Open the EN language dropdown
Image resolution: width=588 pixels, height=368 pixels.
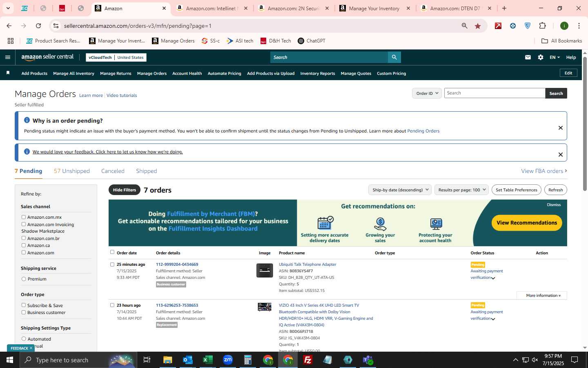pyautogui.click(x=555, y=57)
